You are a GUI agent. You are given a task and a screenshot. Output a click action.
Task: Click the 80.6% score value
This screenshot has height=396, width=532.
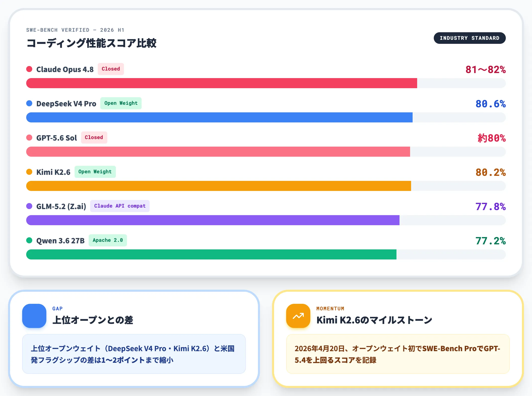[490, 104]
